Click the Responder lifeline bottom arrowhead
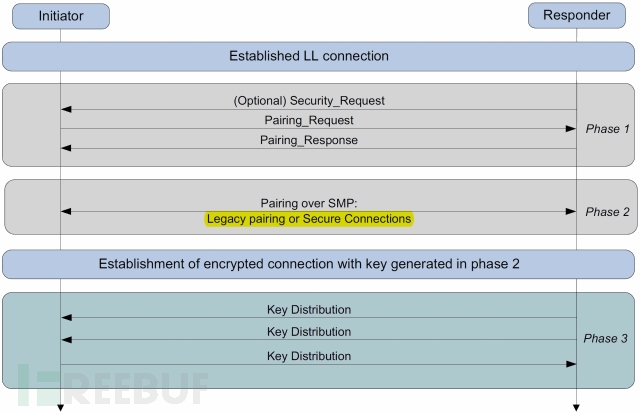Screen dimensions: 640x413 pyautogui.click(x=576, y=408)
